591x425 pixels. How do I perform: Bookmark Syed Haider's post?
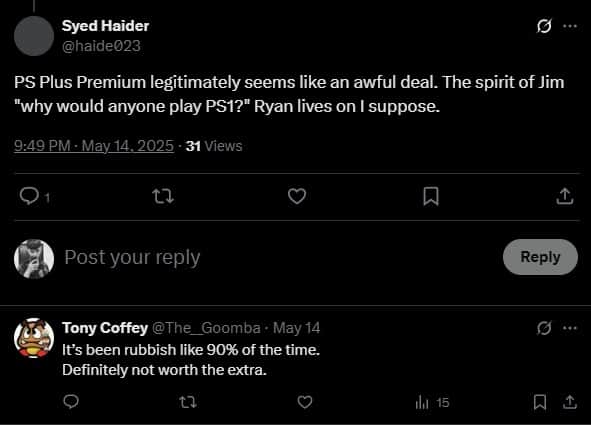[431, 196]
